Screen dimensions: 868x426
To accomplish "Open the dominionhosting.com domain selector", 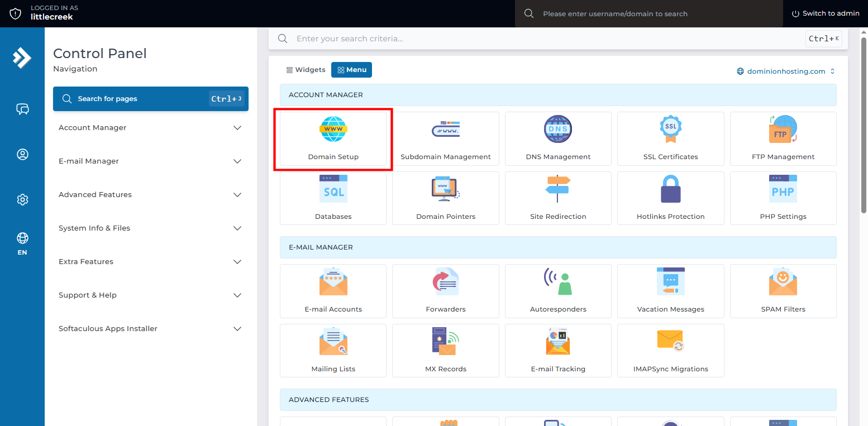I will 785,71.
